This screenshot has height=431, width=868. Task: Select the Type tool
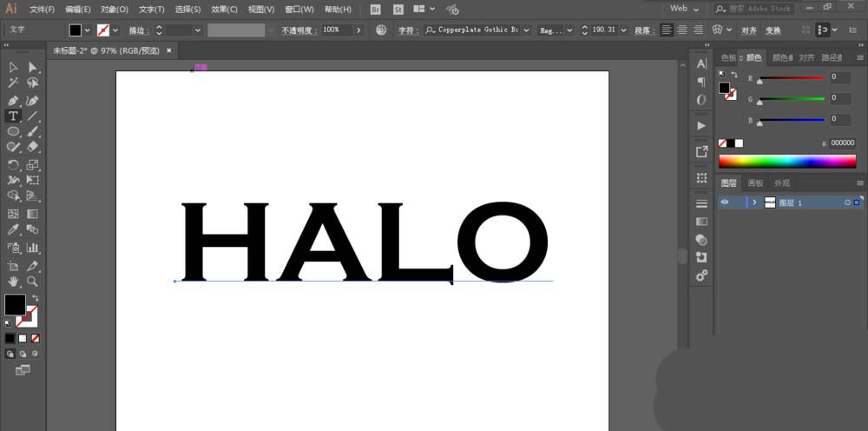[13, 116]
